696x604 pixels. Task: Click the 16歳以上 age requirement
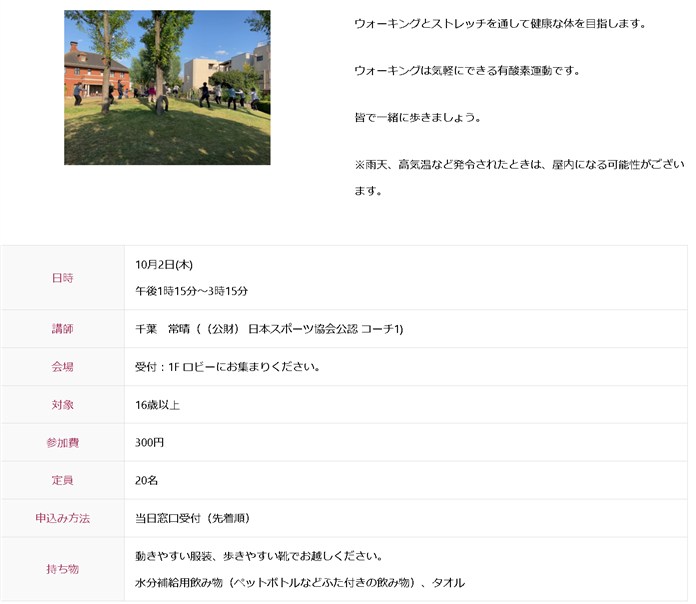(157, 405)
